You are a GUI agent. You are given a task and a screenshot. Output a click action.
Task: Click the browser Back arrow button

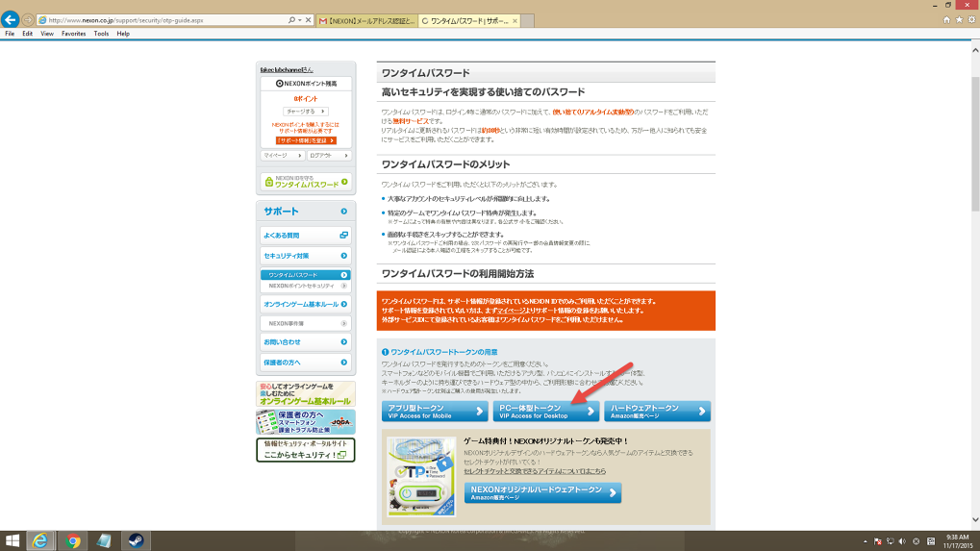point(11,19)
